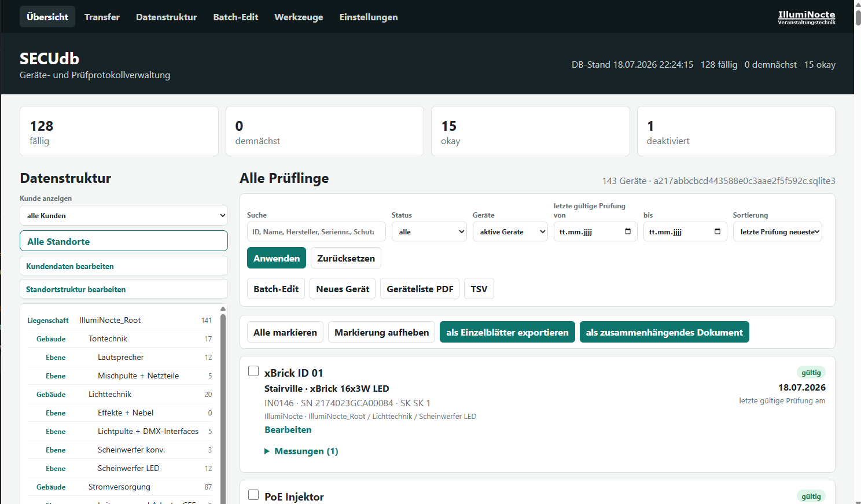This screenshot has width=861, height=504.
Task: Click Alle markieren
Action: 285,332
